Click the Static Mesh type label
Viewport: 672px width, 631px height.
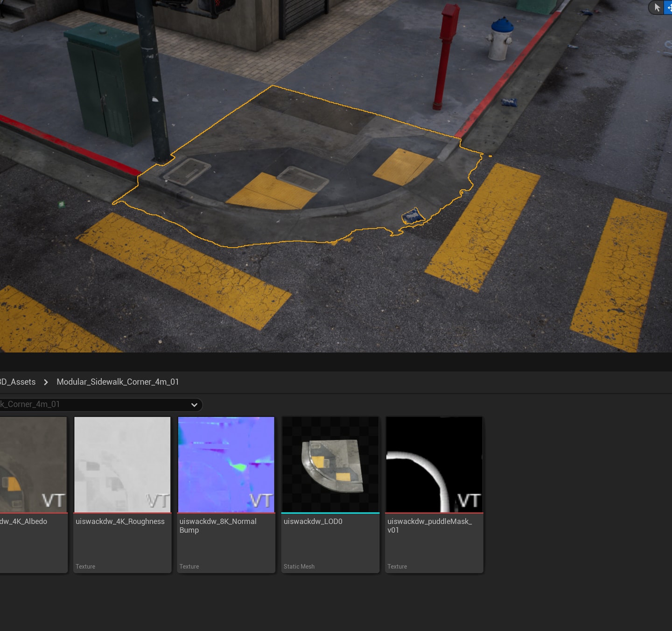[299, 567]
